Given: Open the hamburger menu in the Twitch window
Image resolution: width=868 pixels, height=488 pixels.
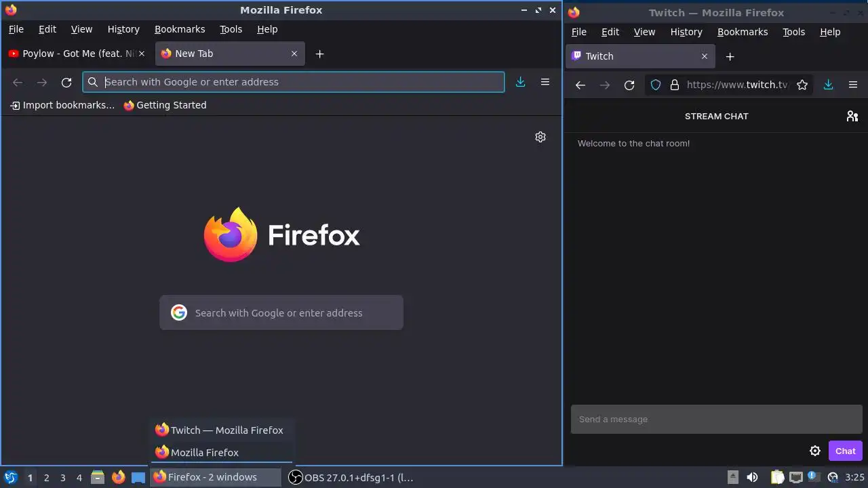Looking at the screenshot, I should click(853, 85).
